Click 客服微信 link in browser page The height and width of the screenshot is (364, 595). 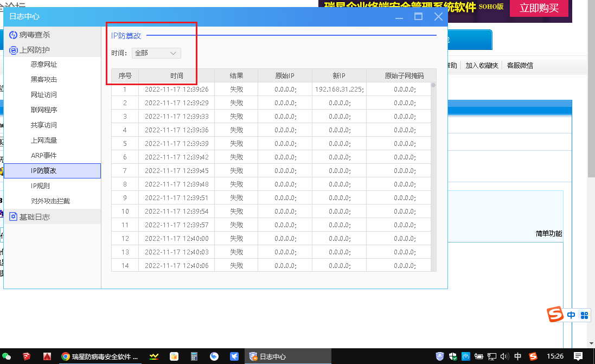pyautogui.click(x=520, y=65)
